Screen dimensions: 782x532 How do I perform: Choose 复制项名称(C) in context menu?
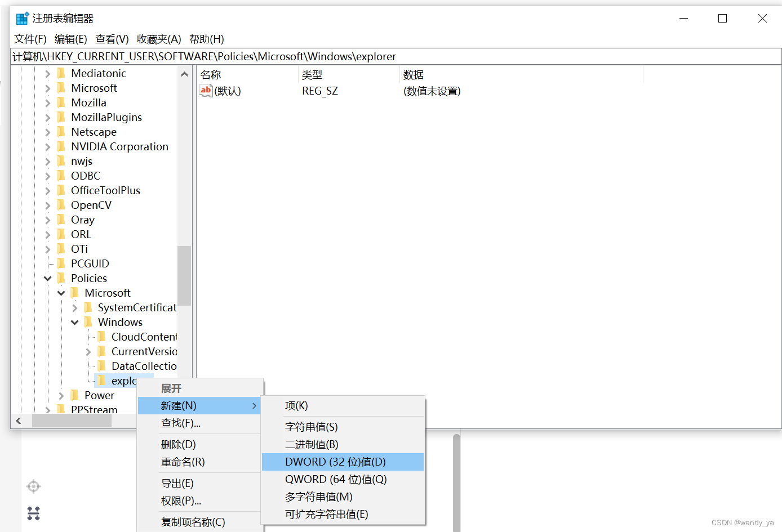[200, 522]
